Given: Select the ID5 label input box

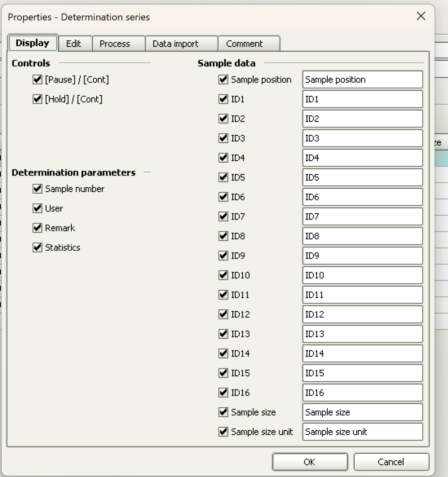Looking at the screenshot, I should [363, 178].
